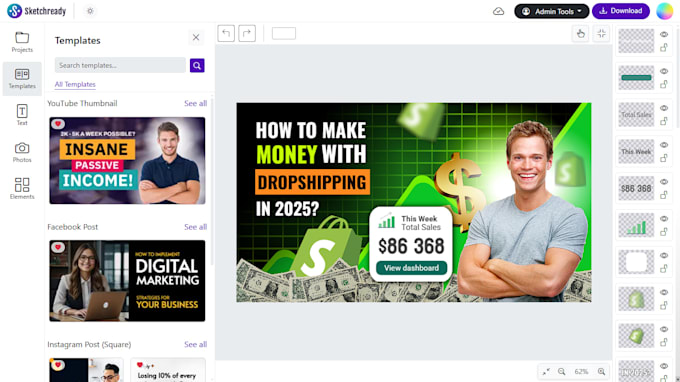Click the Search templates input field
Viewport: 680px width, 382px height.
(x=120, y=65)
